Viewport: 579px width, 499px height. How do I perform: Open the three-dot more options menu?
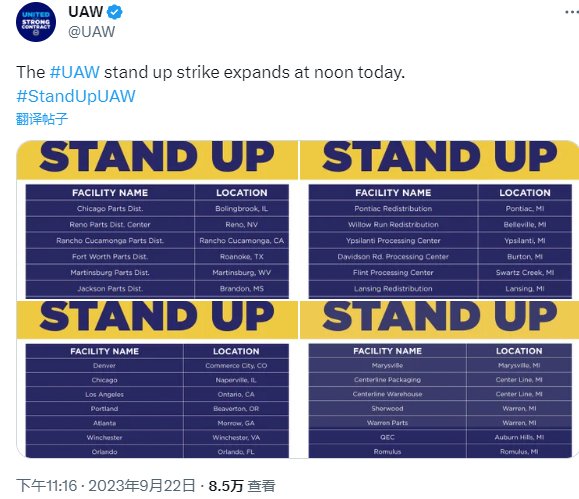coord(572,12)
